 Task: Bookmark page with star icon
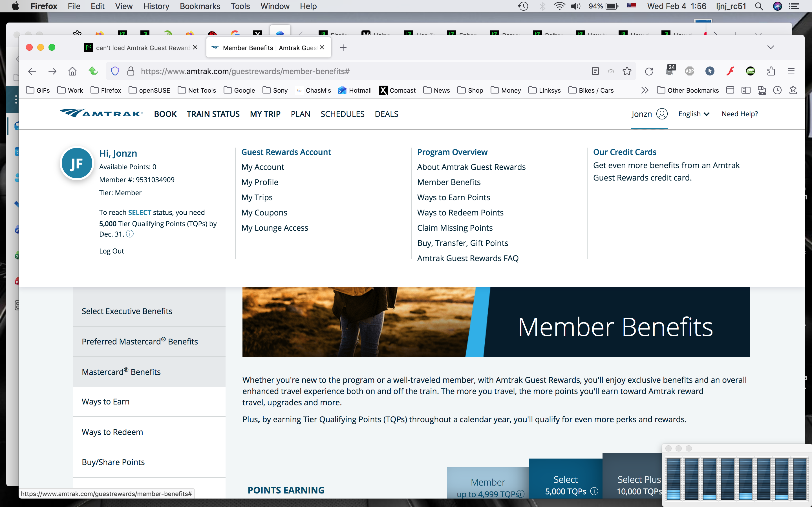627,71
